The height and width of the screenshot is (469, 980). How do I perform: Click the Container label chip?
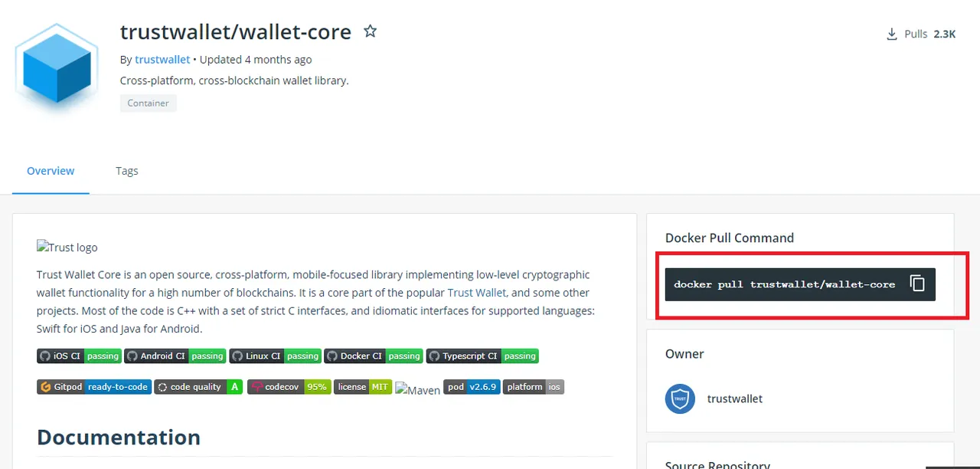(149, 103)
